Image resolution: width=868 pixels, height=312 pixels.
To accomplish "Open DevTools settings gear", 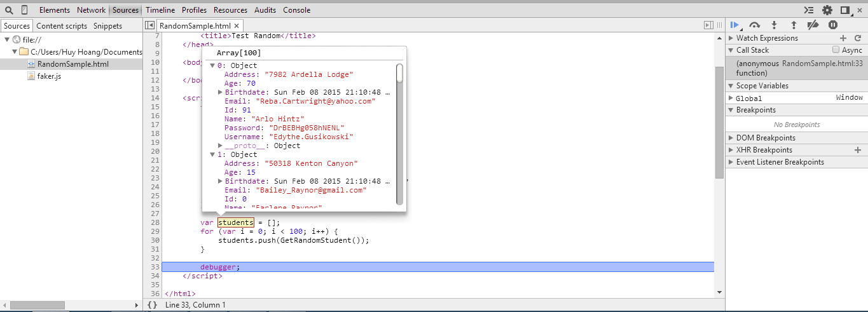I will 827,10.
